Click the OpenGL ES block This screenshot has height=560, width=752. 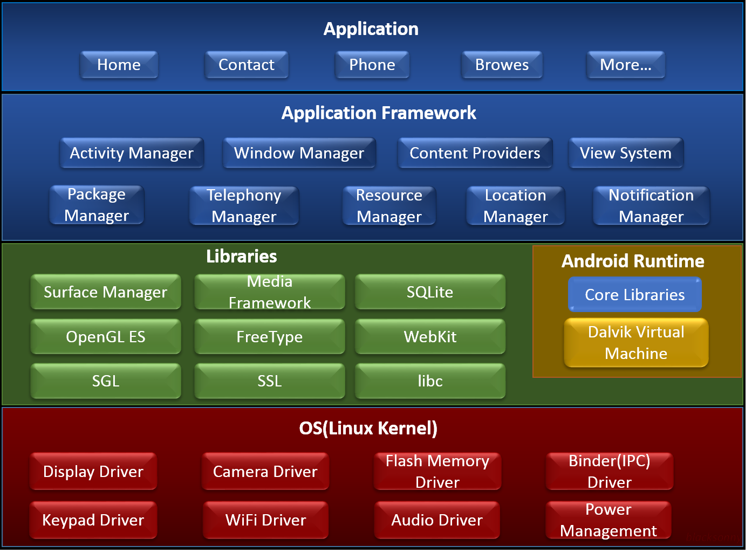(105, 336)
